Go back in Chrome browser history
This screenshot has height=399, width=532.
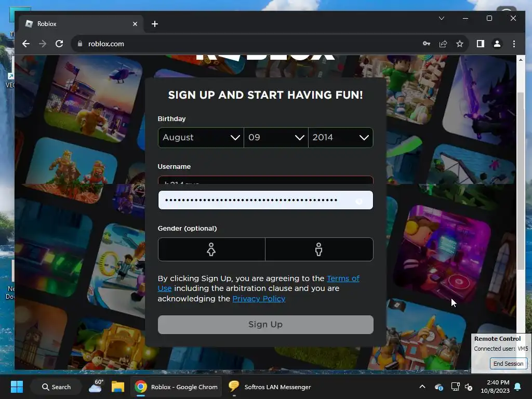26,44
